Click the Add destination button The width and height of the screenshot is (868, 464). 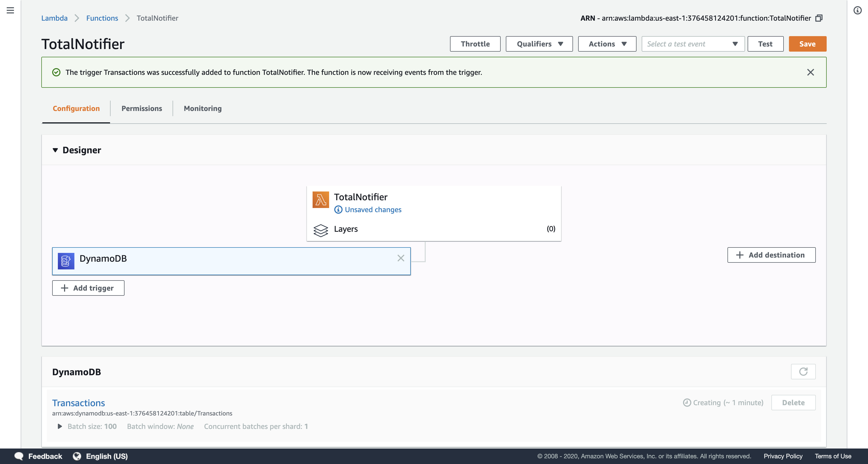point(771,255)
